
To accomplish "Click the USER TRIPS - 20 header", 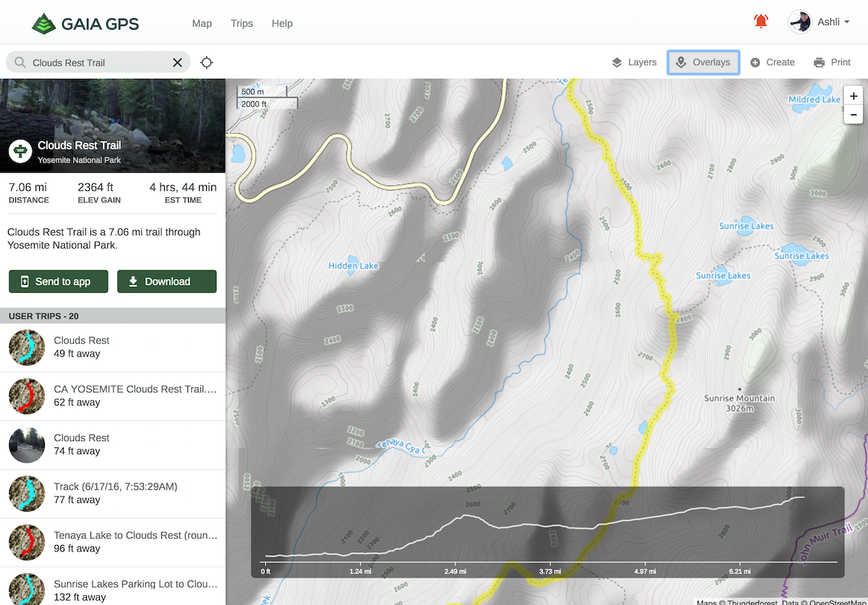I will 113,316.
